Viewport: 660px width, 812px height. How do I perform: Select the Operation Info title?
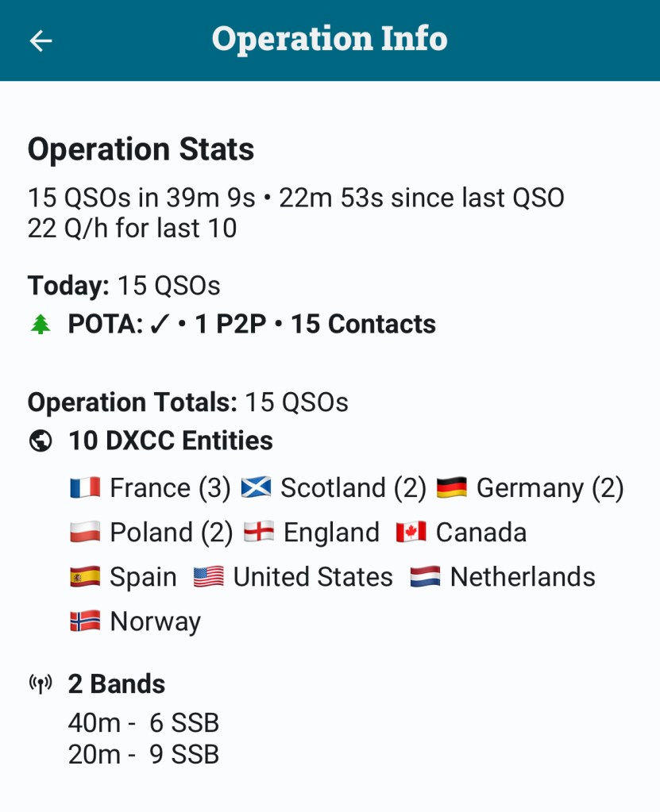[330, 39]
